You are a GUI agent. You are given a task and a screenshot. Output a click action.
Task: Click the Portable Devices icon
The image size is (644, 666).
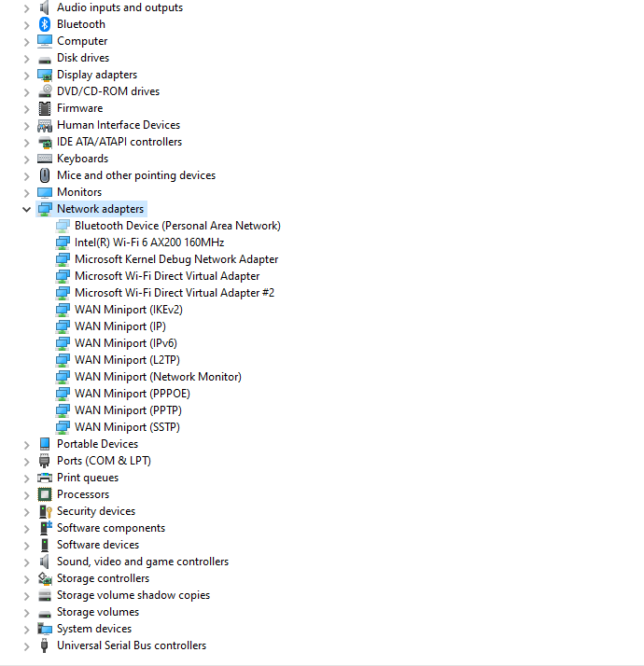pyautogui.click(x=45, y=444)
